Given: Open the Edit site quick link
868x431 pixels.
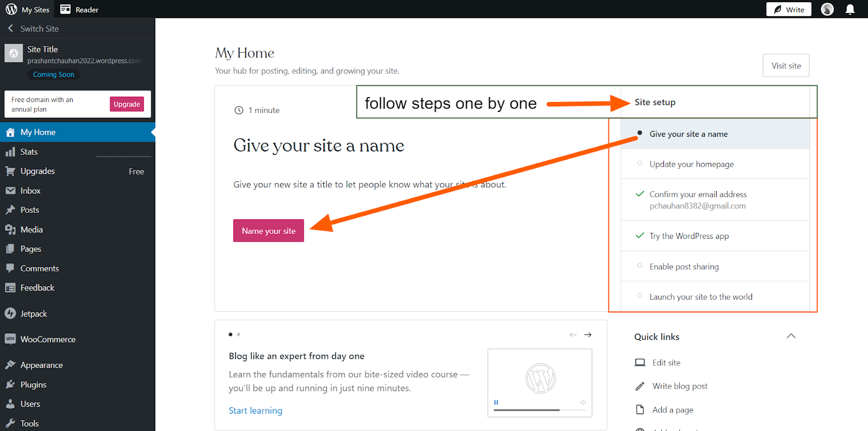Looking at the screenshot, I should point(666,363).
